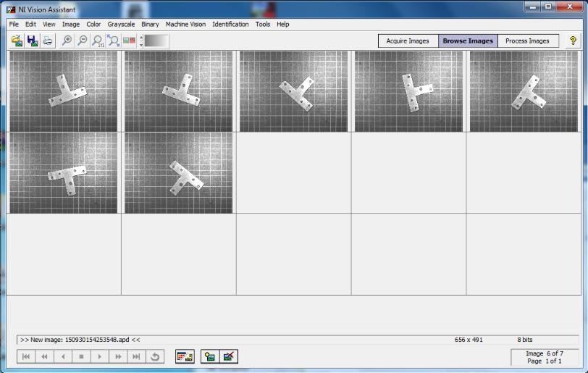
Task: Select the first thumbnail in second row
Action: click(64, 172)
